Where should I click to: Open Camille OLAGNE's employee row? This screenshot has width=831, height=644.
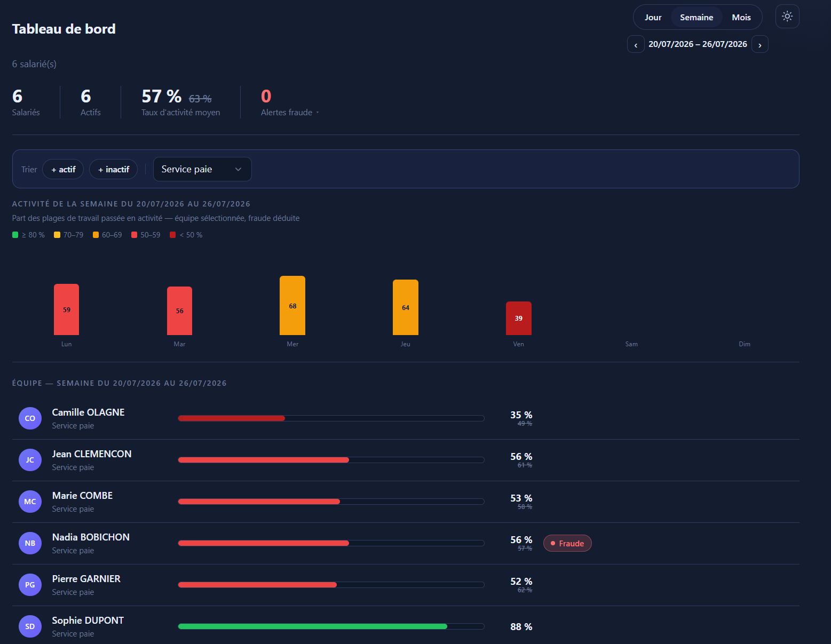pos(406,418)
